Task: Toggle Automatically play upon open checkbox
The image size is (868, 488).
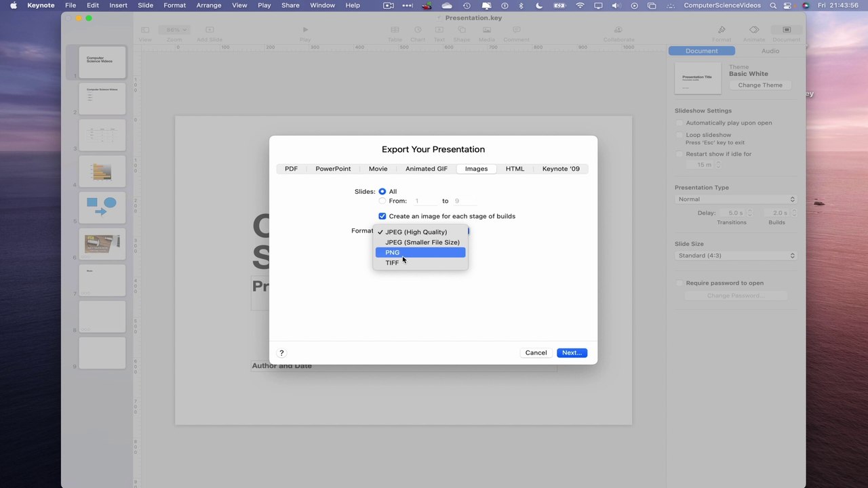Action: pyautogui.click(x=679, y=123)
